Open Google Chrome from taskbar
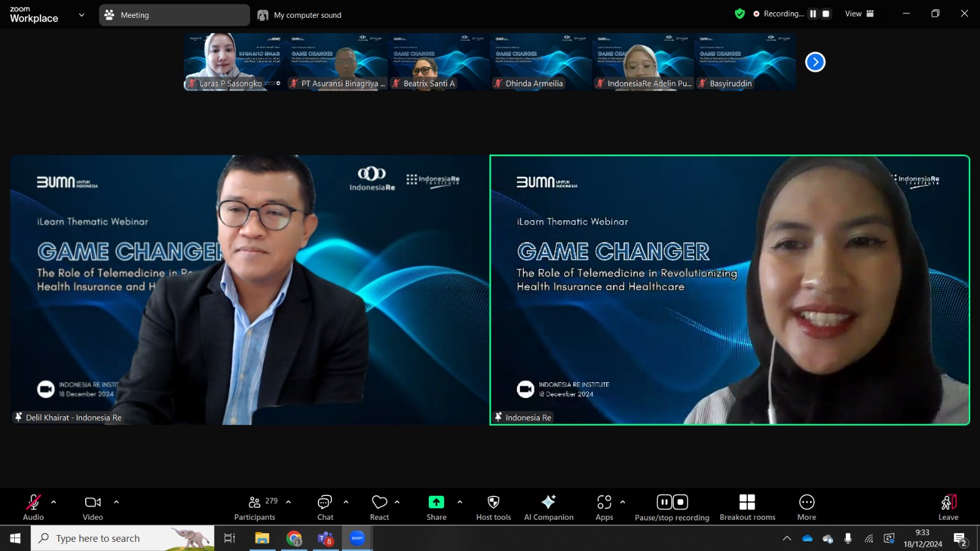Image resolution: width=980 pixels, height=551 pixels. 294,538
